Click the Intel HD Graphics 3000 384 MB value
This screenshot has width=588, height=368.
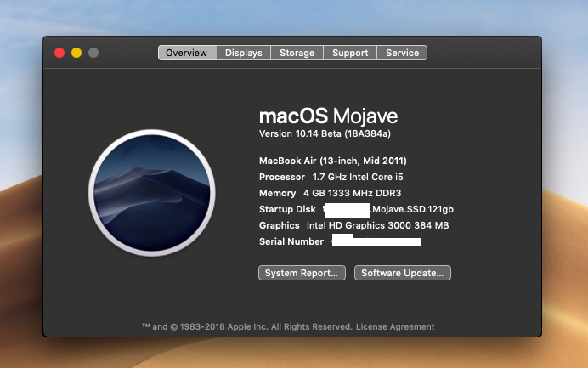coord(377,225)
